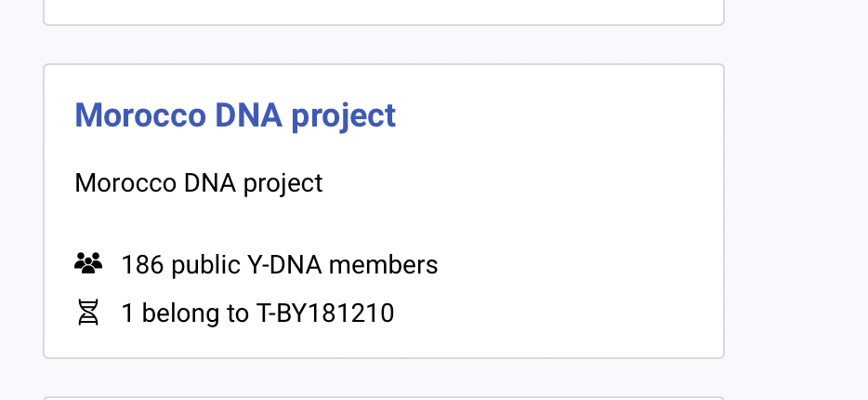Click the partially visible card above
The height and width of the screenshot is (400, 868).
tap(383, 11)
